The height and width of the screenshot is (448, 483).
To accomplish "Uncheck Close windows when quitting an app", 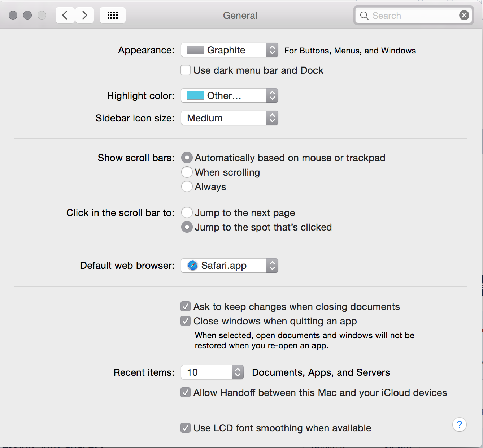I will coord(186,321).
